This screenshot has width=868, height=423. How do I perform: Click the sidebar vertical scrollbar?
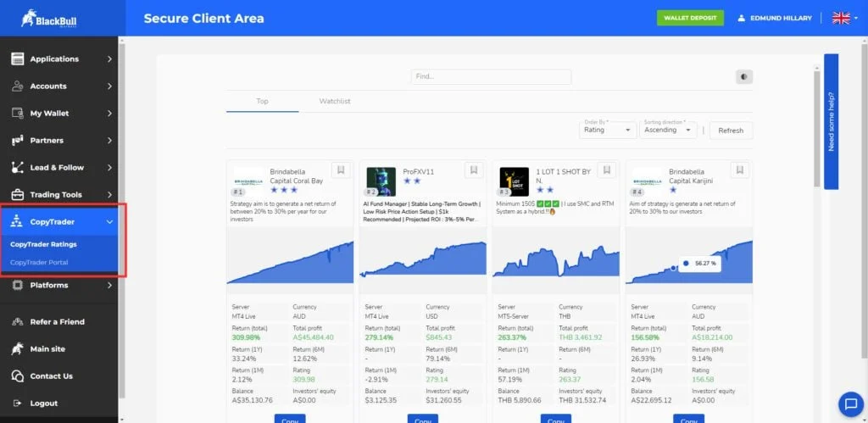coord(122,221)
